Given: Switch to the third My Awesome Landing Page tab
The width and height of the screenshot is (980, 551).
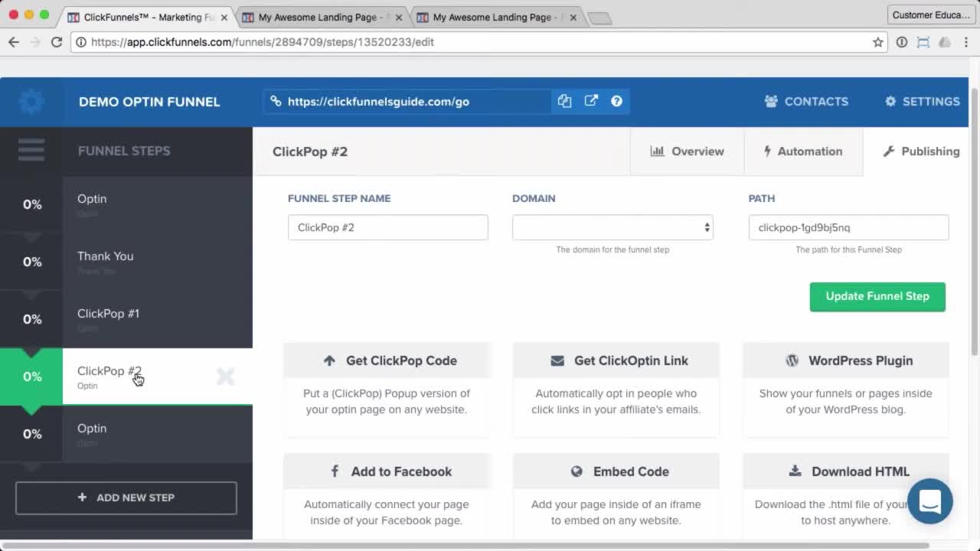Looking at the screenshot, I should pyautogui.click(x=498, y=17).
